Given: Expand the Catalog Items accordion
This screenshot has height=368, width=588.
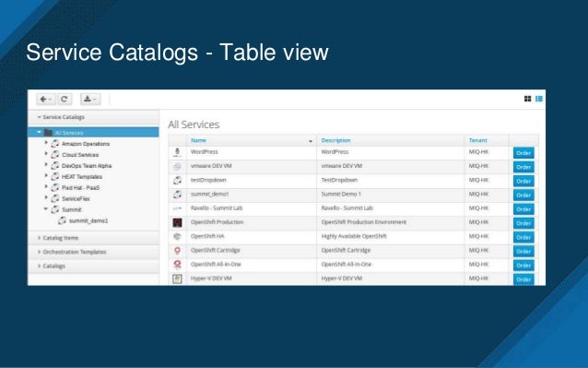Looking at the screenshot, I should click(94, 238).
